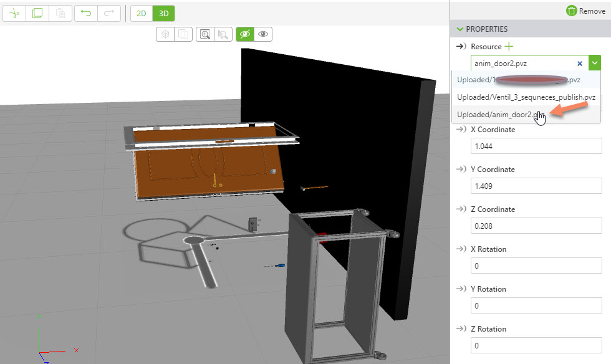Switch to the 3D view tab
Image resolution: width=611 pixels, height=364 pixels.
click(163, 12)
